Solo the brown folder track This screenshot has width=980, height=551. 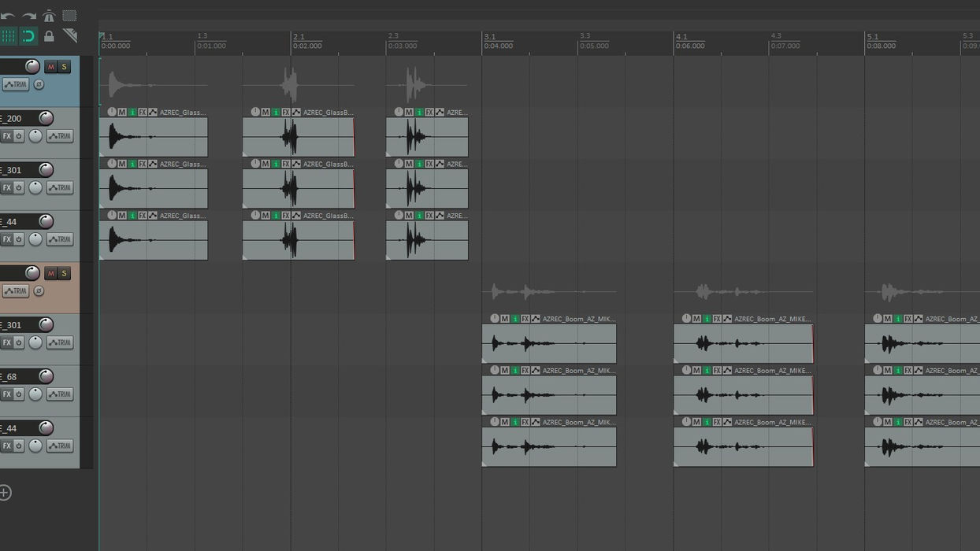point(65,273)
